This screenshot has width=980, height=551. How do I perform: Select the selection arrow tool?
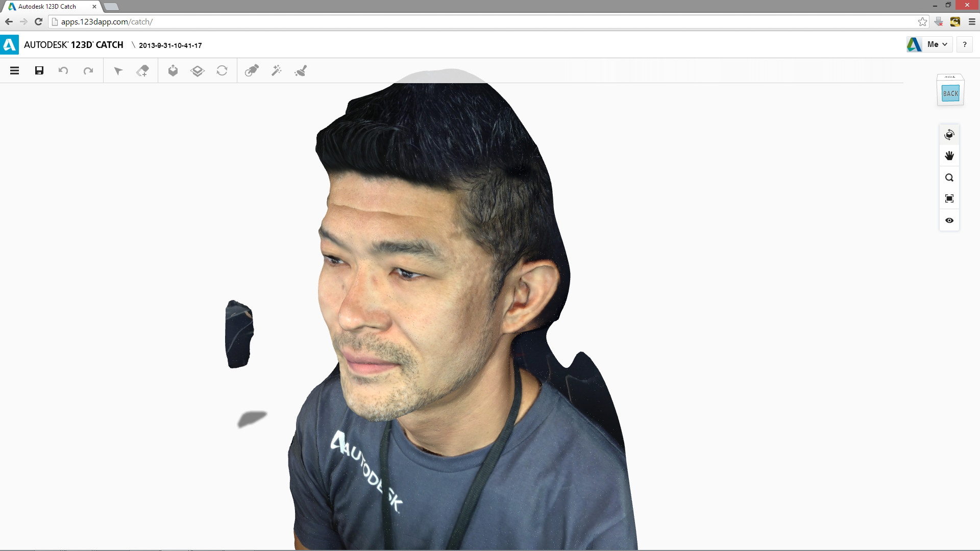118,70
